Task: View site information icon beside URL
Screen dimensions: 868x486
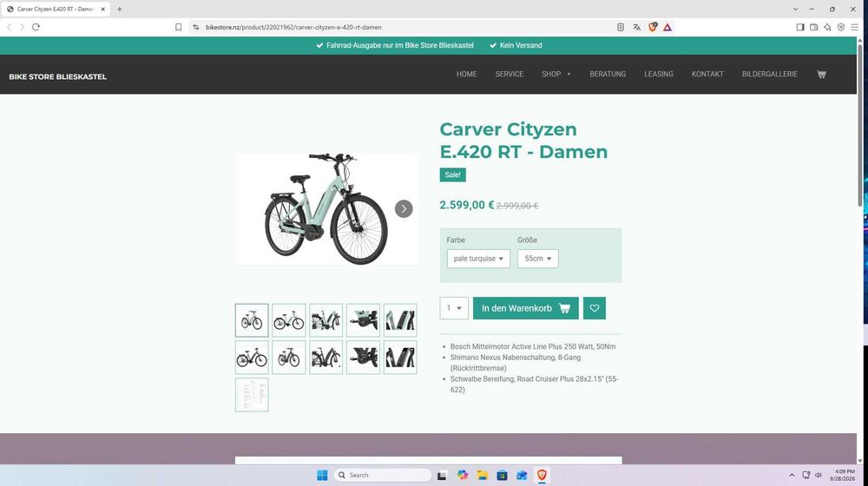Action: [195, 27]
